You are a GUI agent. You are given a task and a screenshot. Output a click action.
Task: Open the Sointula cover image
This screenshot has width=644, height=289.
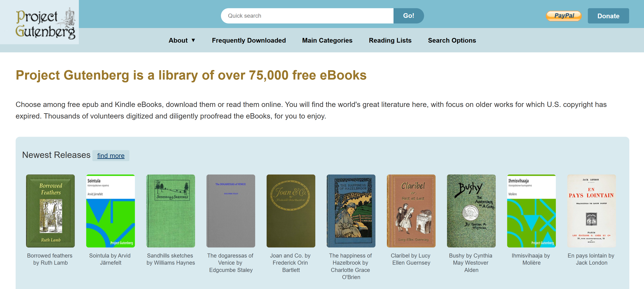[x=110, y=211]
